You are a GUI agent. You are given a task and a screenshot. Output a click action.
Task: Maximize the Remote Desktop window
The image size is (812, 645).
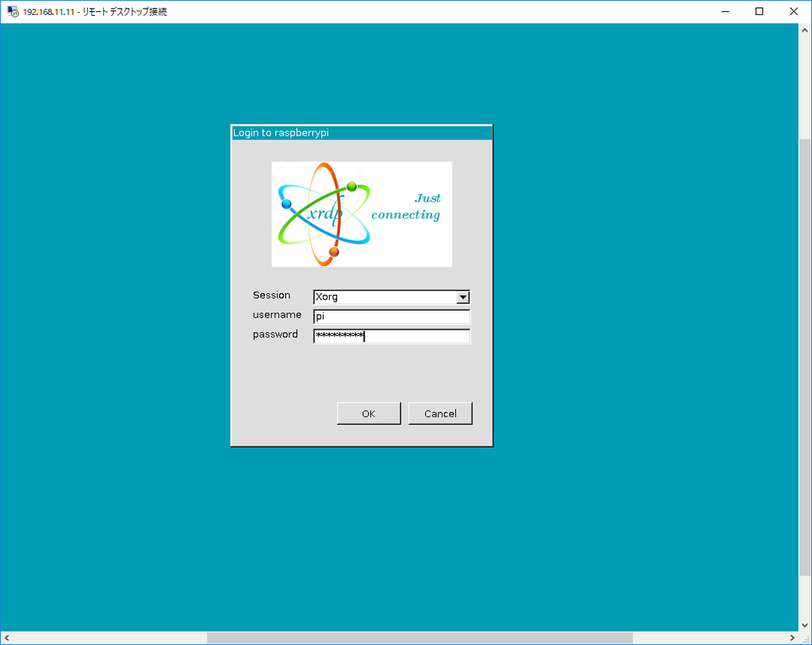[759, 11]
